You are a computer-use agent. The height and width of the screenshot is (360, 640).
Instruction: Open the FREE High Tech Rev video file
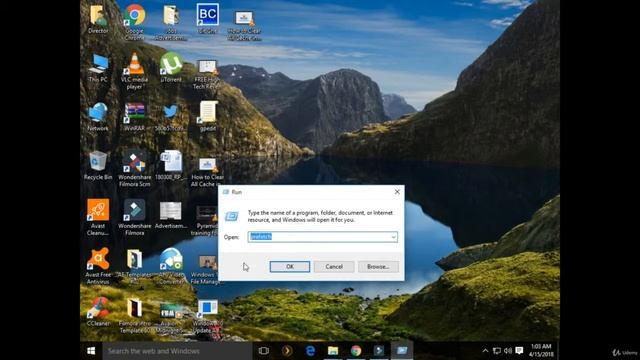(x=207, y=74)
